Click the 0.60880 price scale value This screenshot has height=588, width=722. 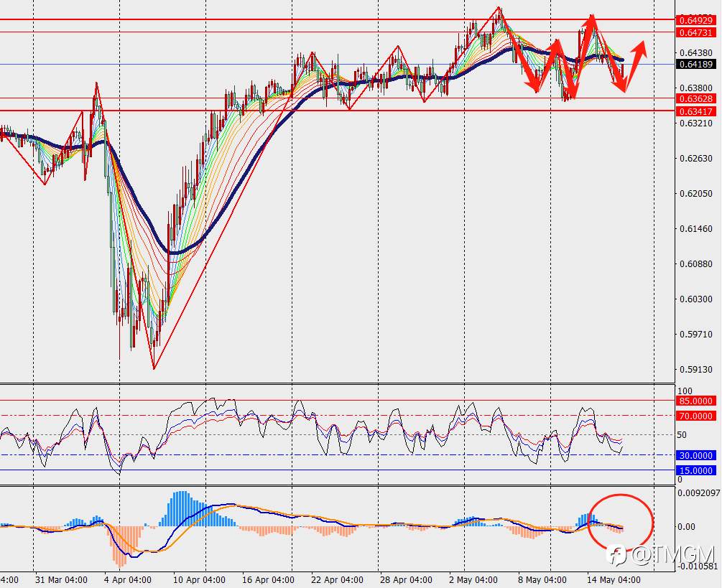click(695, 263)
